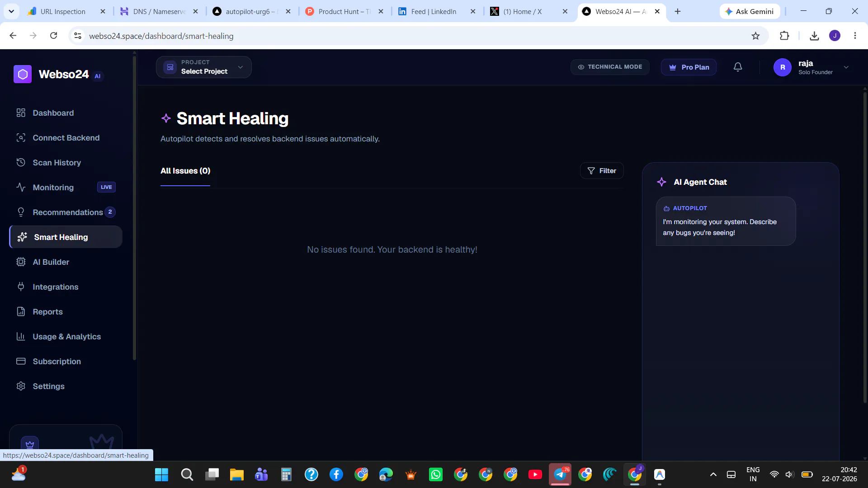
Task: Close the Product Hunt tab
Action: coord(381,11)
